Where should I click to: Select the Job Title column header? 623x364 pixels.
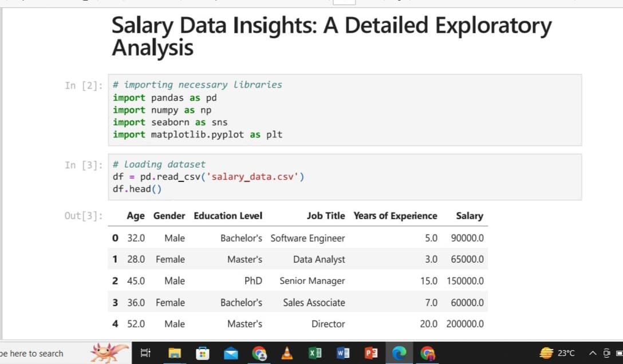click(x=325, y=216)
